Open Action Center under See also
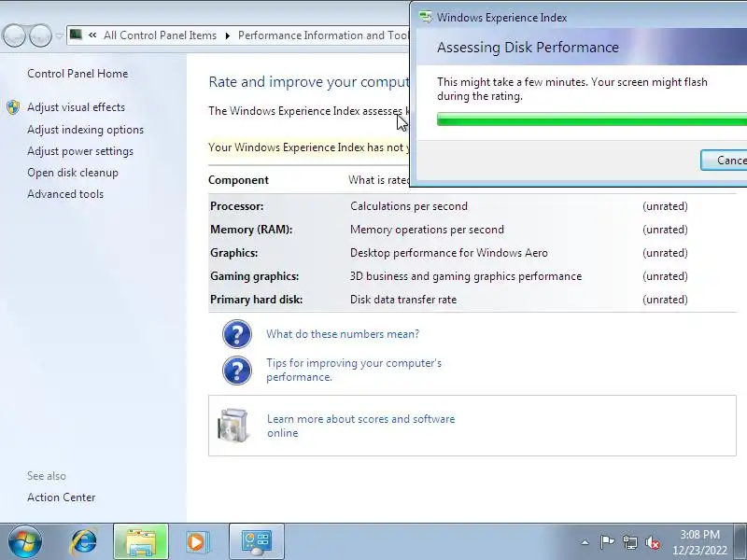The image size is (747, 560). [61, 497]
